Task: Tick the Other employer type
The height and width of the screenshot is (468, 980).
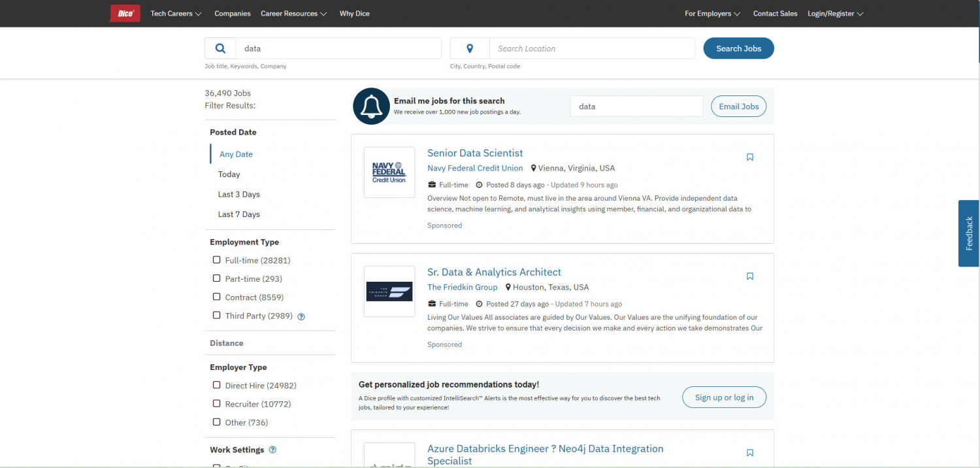Action: click(x=217, y=422)
